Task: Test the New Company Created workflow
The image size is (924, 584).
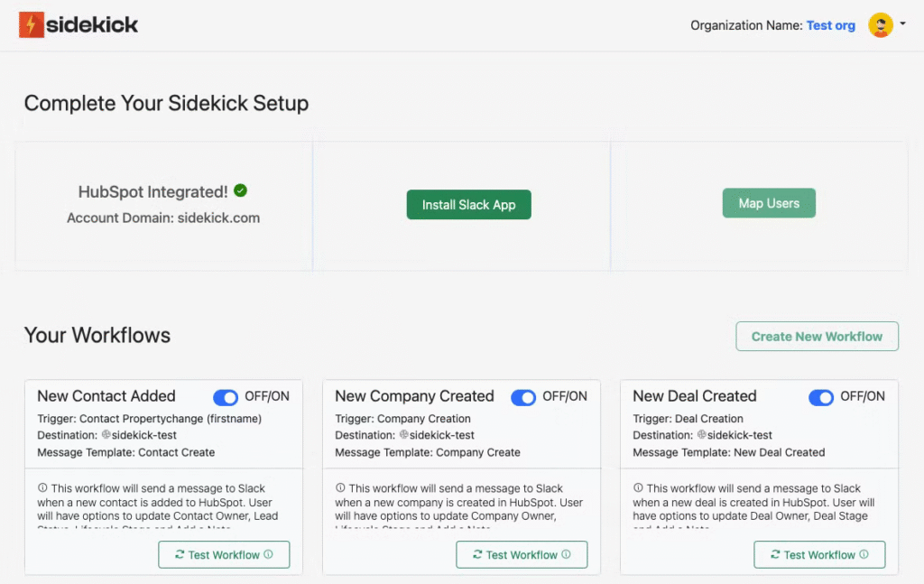Action: [521, 555]
